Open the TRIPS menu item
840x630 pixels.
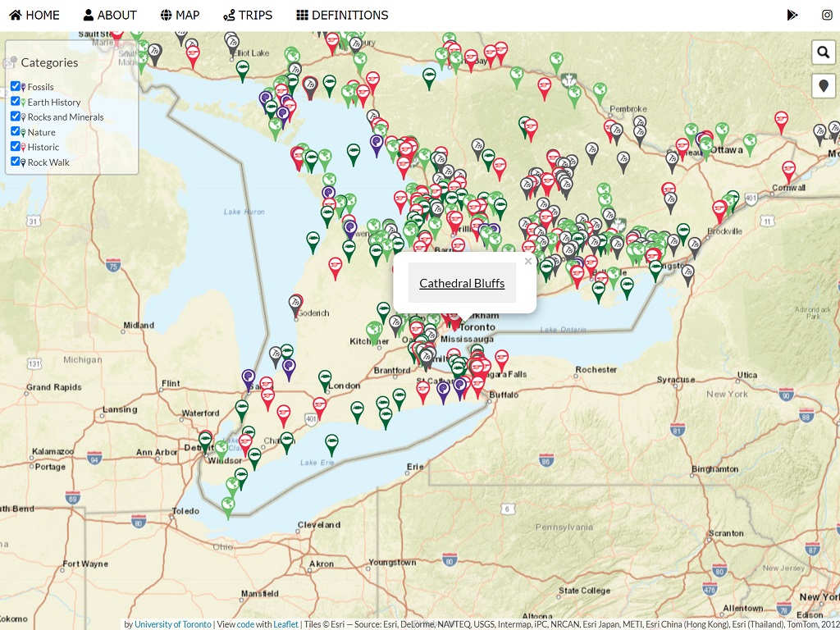click(247, 15)
